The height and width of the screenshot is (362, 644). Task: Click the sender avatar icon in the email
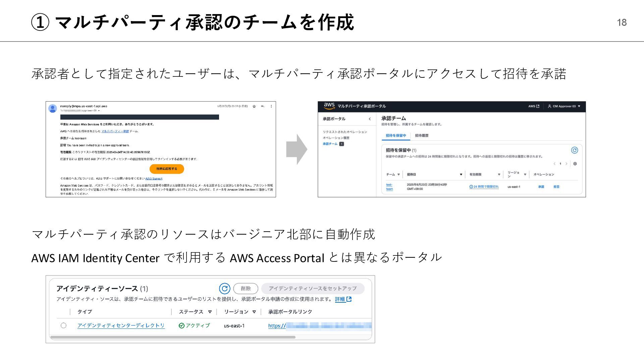pyautogui.click(x=53, y=108)
